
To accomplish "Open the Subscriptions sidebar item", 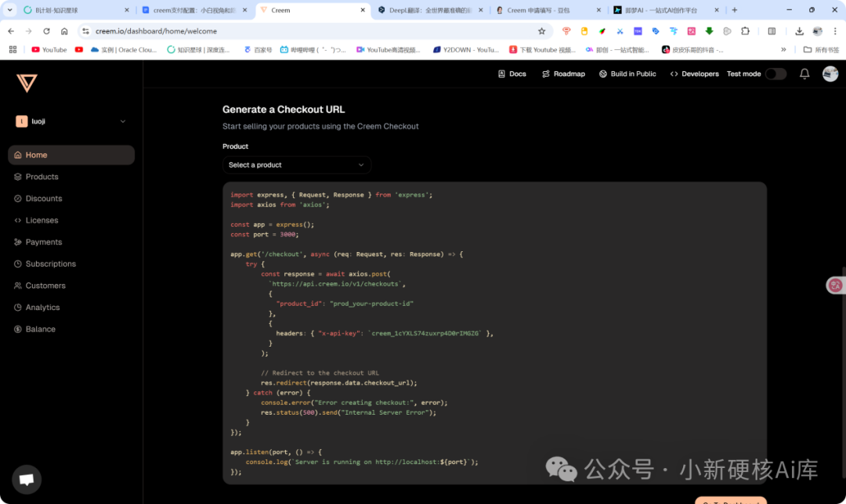I will click(71, 264).
